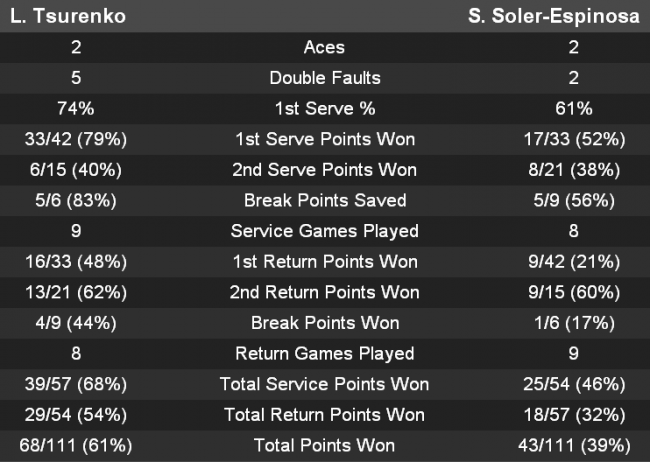This screenshot has height=462, width=650.
Task: Select the Break Points Won label
Action: click(324, 323)
